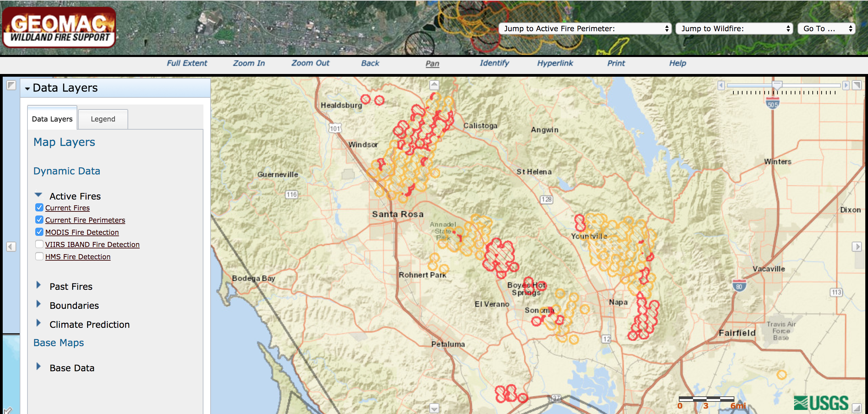Open MODIS Fire Detection link
The width and height of the screenshot is (868, 414).
pyautogui.click(x=82, y=232)
